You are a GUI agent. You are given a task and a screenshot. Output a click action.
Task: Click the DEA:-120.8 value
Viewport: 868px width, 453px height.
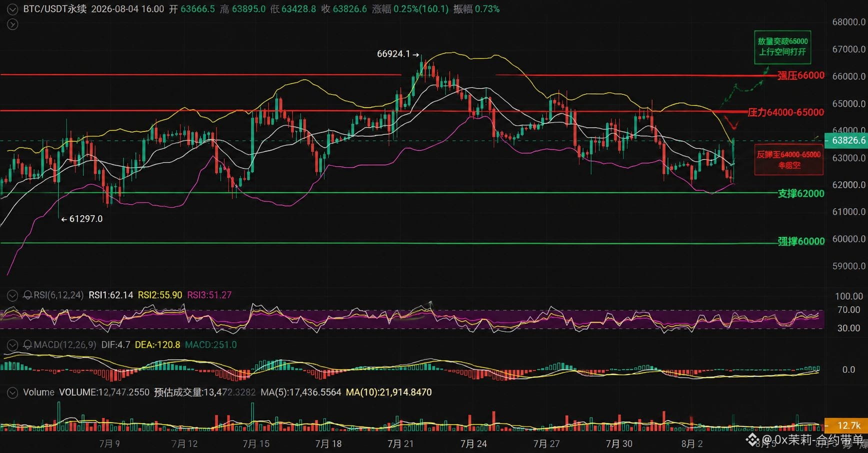tap(157, 345)
